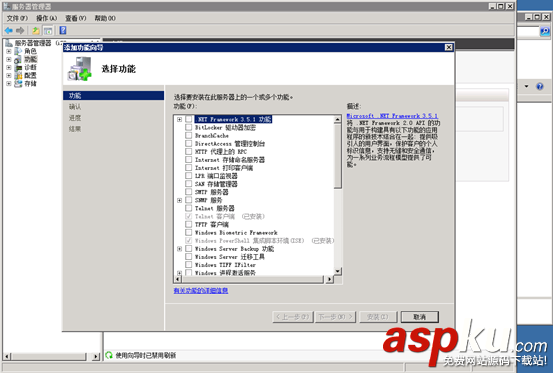The height and width of the screenshot is (373, 553).
Task: Click the Forward arrow toolbar icon
Action: click(x=20, y=31)
